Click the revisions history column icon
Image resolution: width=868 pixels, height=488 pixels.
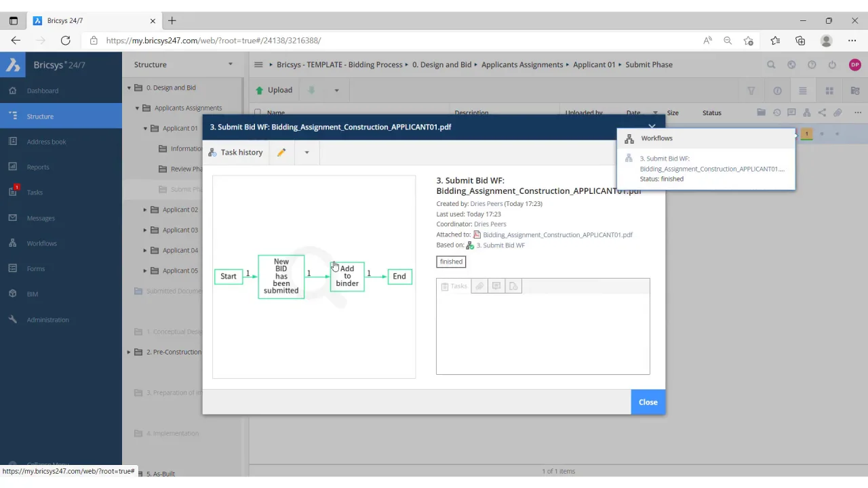(x=776, y=113)
